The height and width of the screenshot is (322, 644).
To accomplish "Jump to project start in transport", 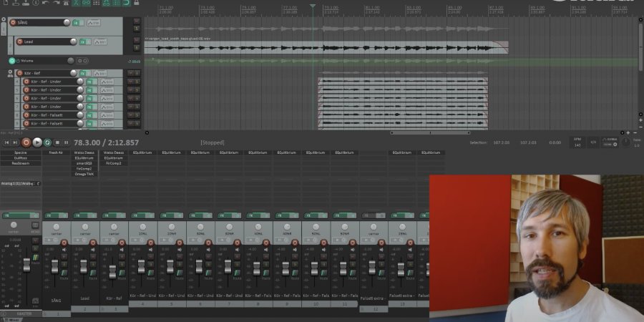I will pos(6,142).
